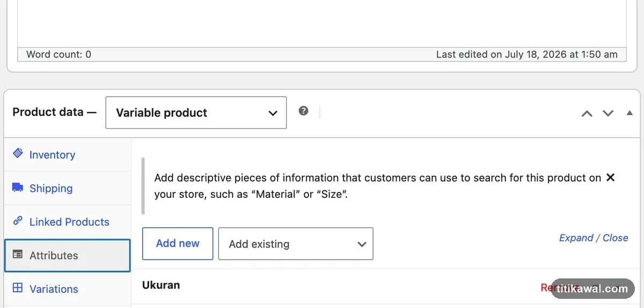This screenshot has height=308, width=644.
Task: Open the Linked Products tab
Action: coord(68,222)
